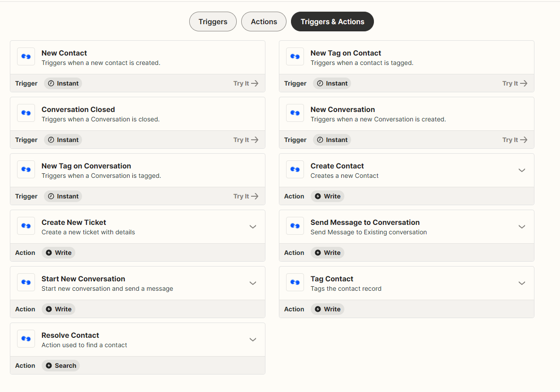This screenshot has height=392, width=560.
Task: Click the Write badge under Send Message to Conversation
Action: (x=327, y=253)
